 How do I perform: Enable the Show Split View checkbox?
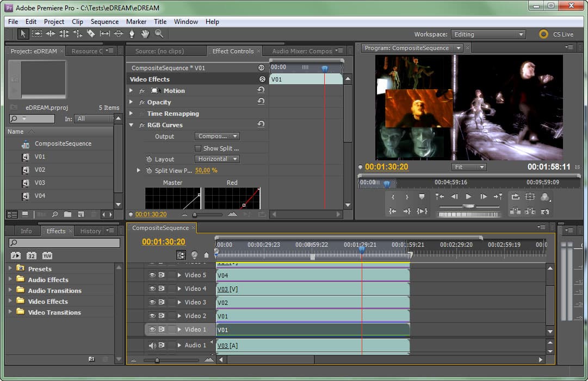click(198, 148)
